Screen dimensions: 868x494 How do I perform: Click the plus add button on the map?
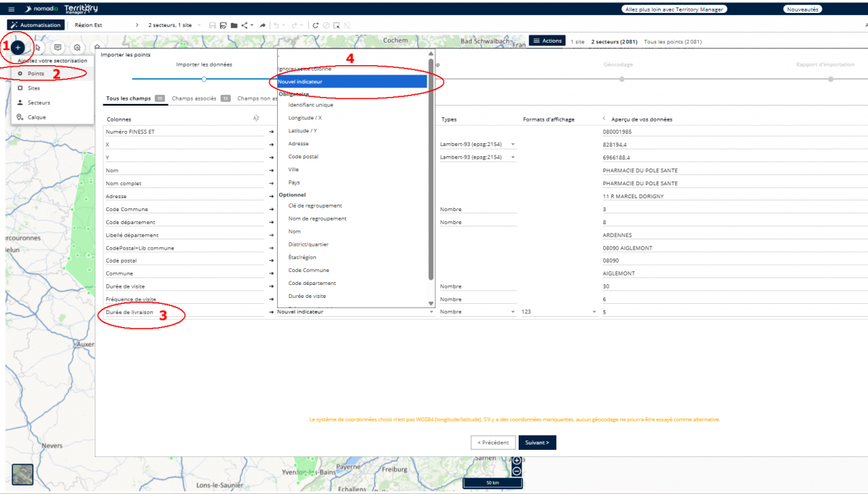18,47
